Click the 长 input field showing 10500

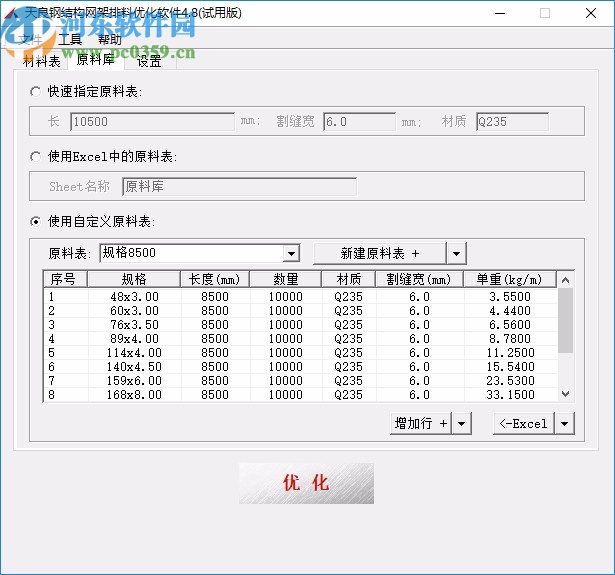click(x=153, y=122)
